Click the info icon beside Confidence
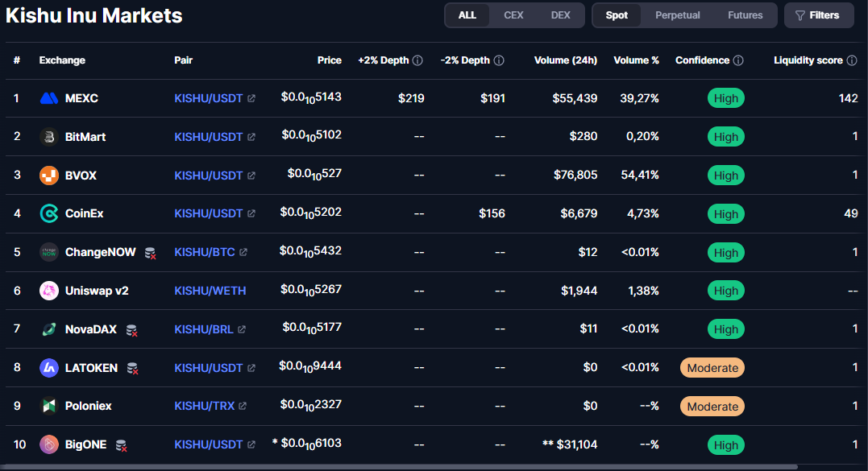The image size is (868, 471). (738, 60)
